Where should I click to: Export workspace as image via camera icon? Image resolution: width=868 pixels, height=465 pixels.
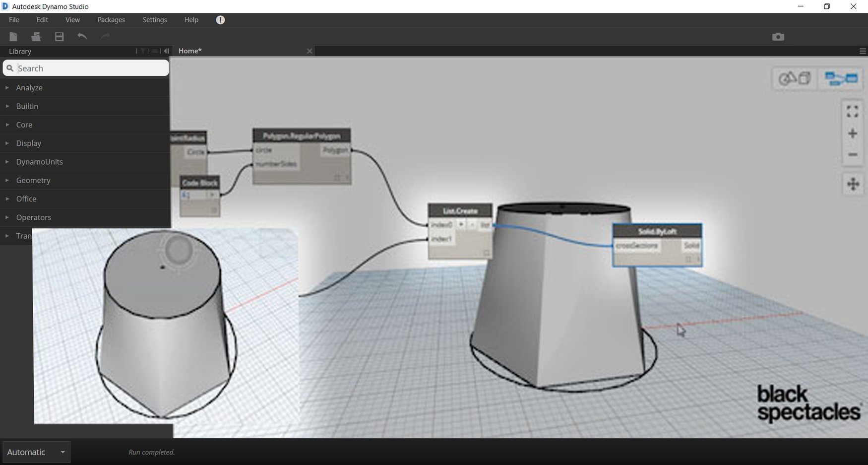pos(778,36)
